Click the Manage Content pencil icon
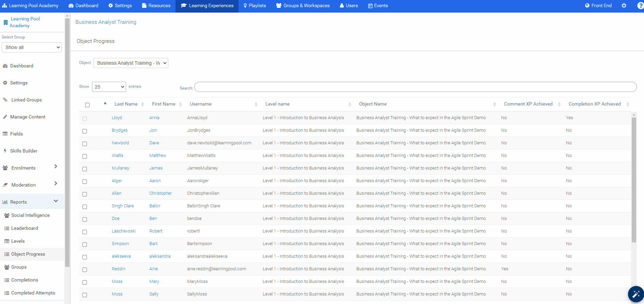The height and width of the screenshot is (304, 644). click(5, 117)
